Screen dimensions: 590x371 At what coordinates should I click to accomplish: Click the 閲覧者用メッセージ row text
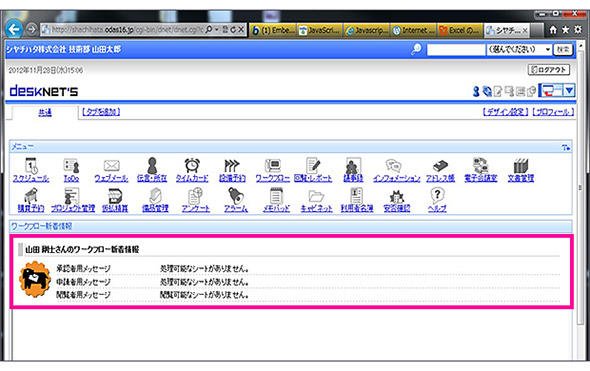pos(83,295)
